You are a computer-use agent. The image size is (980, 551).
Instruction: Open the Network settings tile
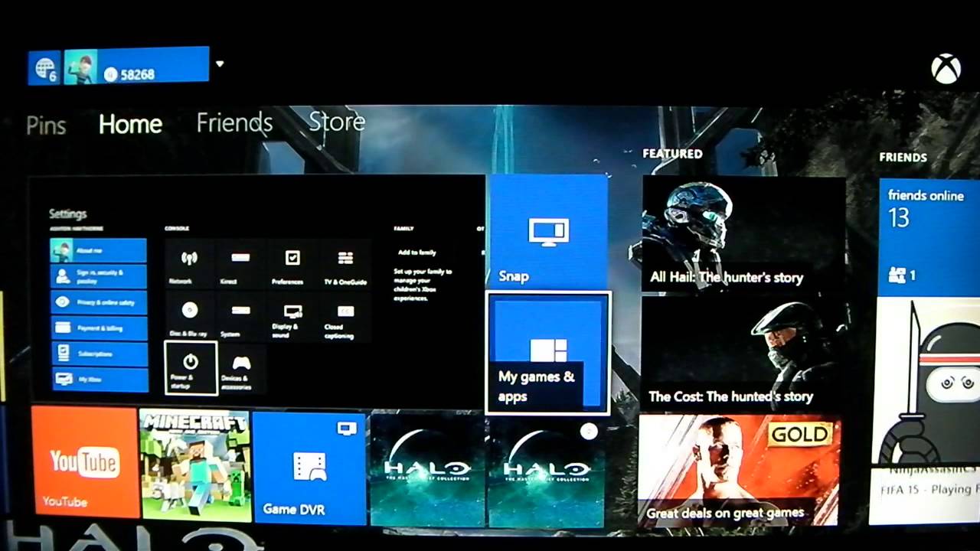click(190, 264)
